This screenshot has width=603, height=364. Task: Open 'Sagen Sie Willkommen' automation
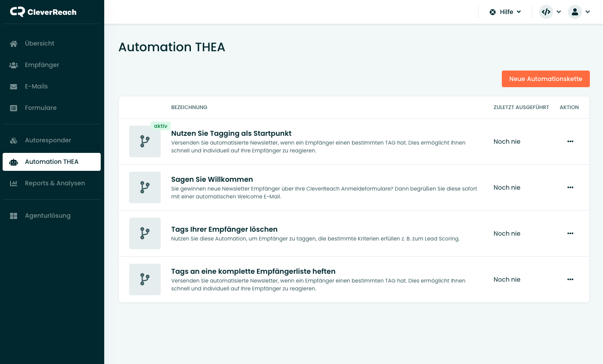[212, 179]
